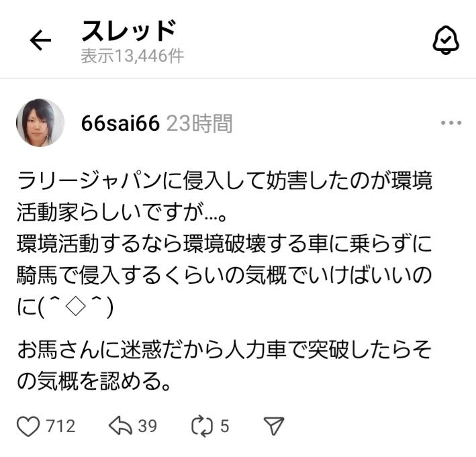476x457 pixels.
Task: Show the 5 reposts count
Action: pyautogui.click(x=225, y=426)
